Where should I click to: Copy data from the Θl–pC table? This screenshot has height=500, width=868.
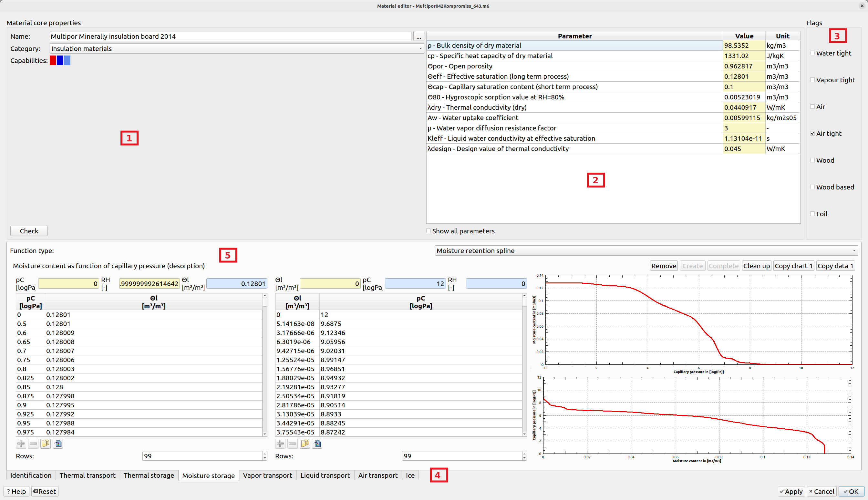pos(305,444)
